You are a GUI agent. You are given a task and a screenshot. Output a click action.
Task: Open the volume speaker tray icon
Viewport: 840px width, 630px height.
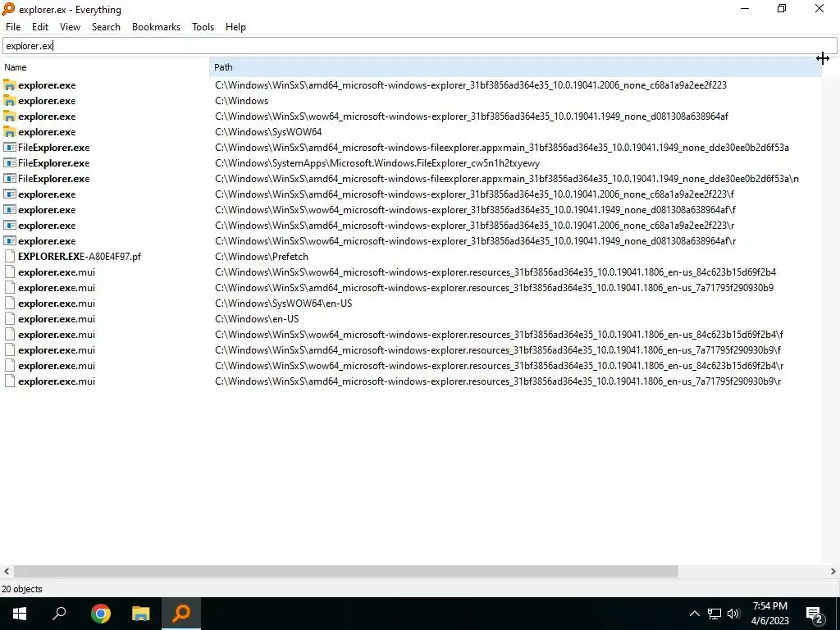click(733, 614)
